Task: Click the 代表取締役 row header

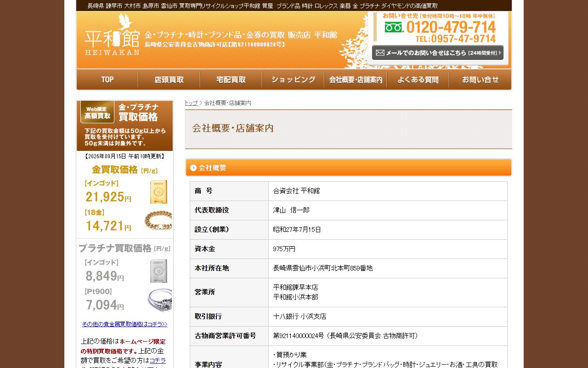Action: point(229,210)
